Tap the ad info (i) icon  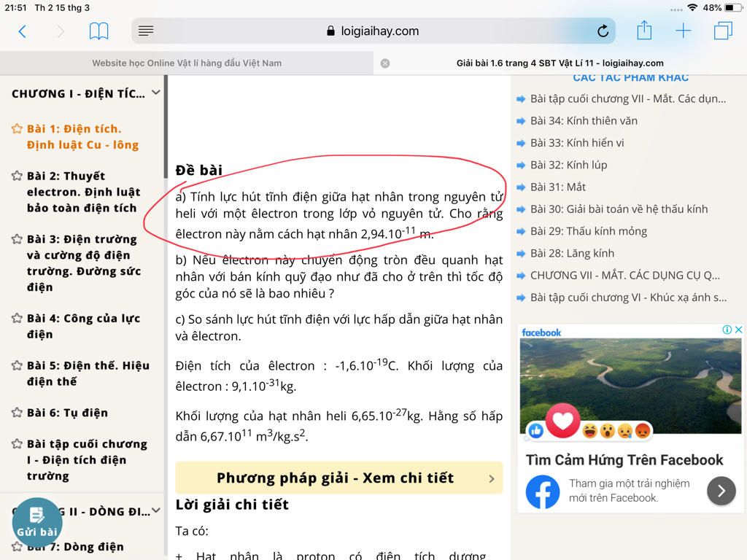(727, 330)
